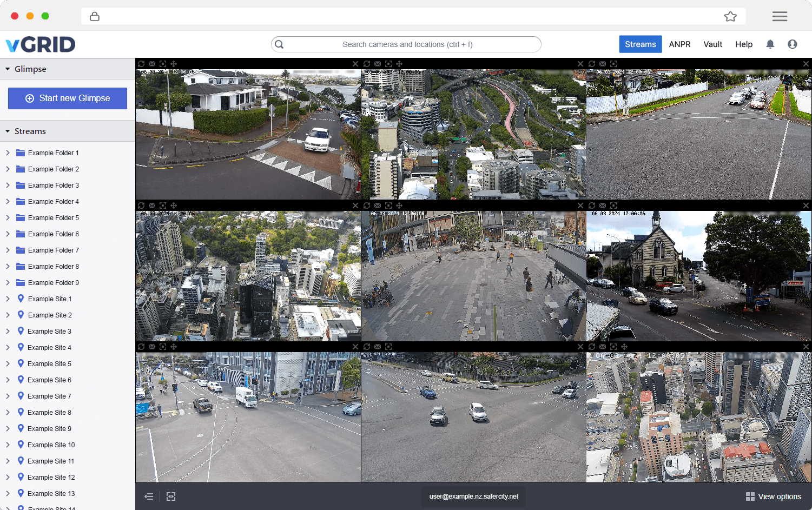Image resolution: width=812 pixels, height=510 pixels.
Task: Expand Example Folder 3 in tree
Action: 8,186
